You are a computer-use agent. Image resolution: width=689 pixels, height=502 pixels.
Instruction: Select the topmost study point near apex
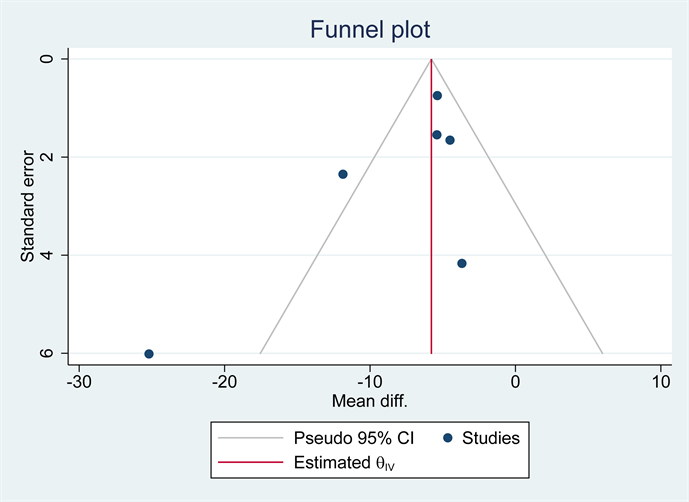coord(437,96)
